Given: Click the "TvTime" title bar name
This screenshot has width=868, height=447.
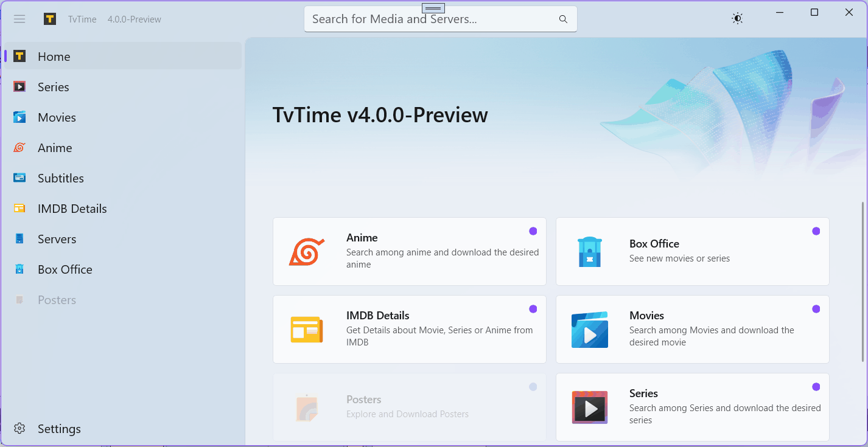Looking at the screenshot, I should click(x=82, y=19).
